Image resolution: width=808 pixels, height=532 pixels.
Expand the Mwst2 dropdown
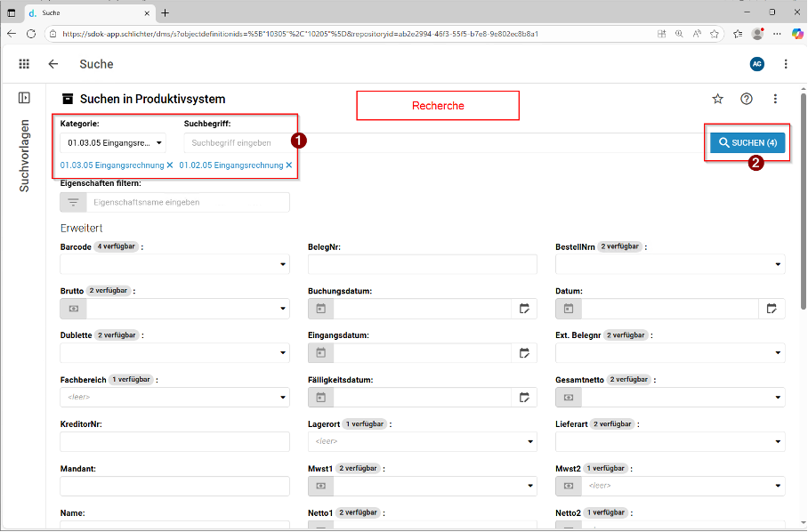(778, 486)
